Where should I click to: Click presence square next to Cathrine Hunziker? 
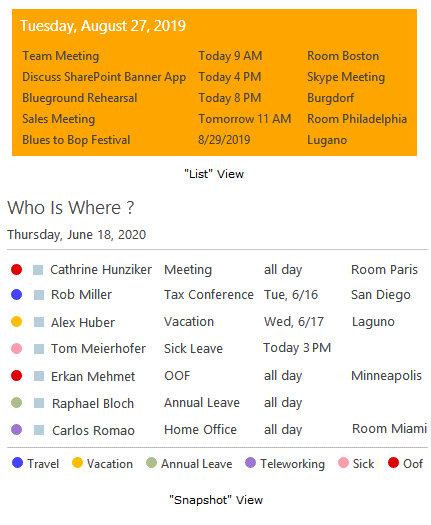pos(38,270)
